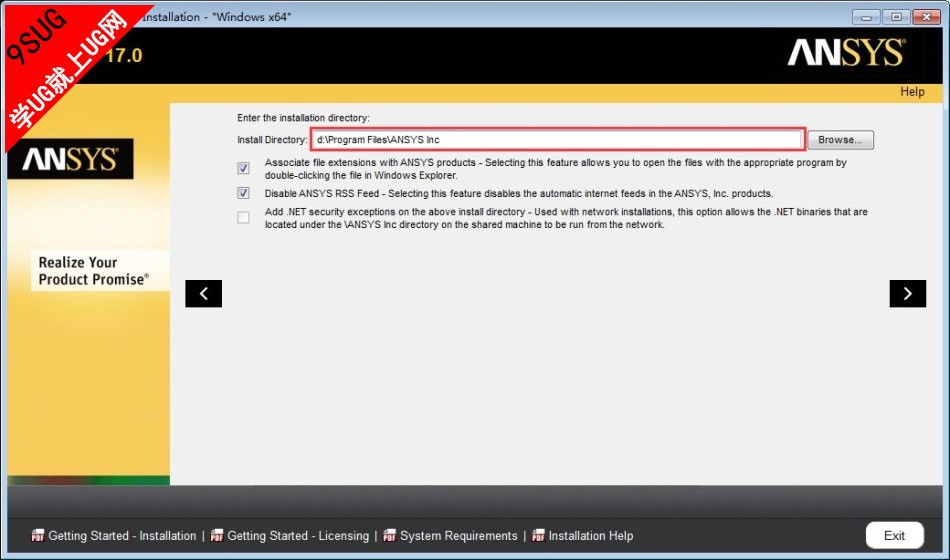
Task: Go back with the previous arrow
Action: click(x=204, y=293)
